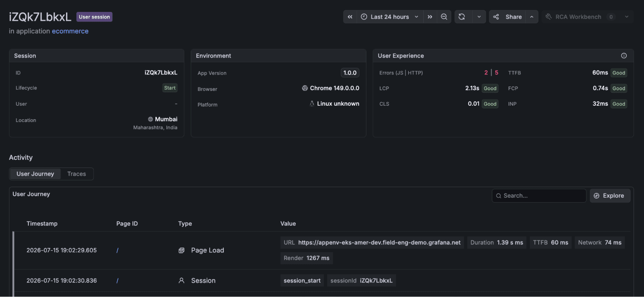Click the User session badge
644x297 pixels.
click(x=94, y=17)
